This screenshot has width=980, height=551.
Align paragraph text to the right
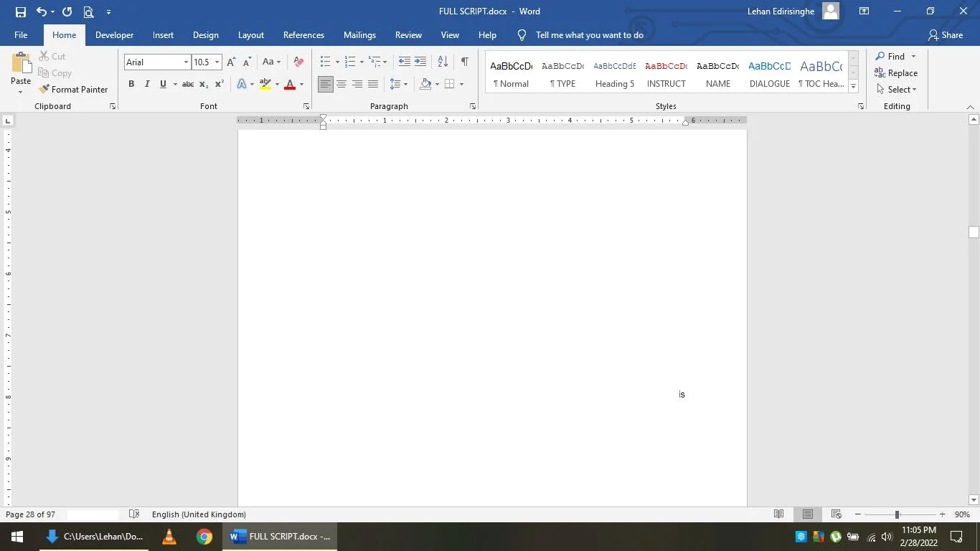357,84
